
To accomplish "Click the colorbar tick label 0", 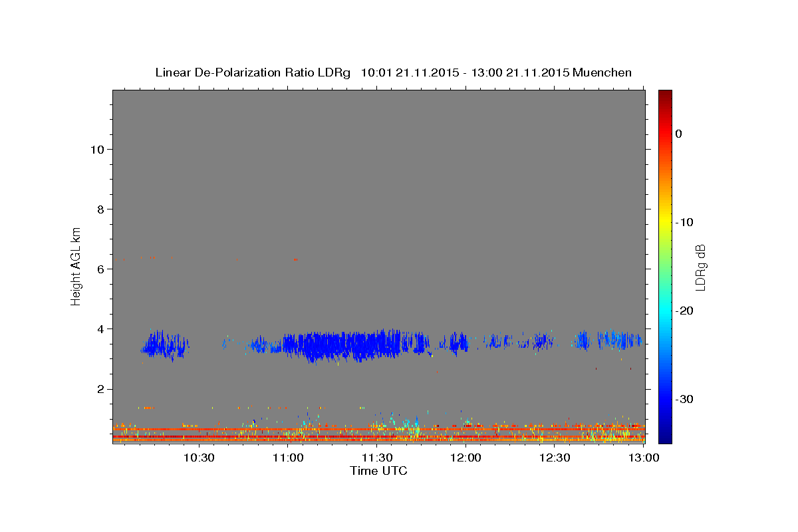I will point(679,134).
